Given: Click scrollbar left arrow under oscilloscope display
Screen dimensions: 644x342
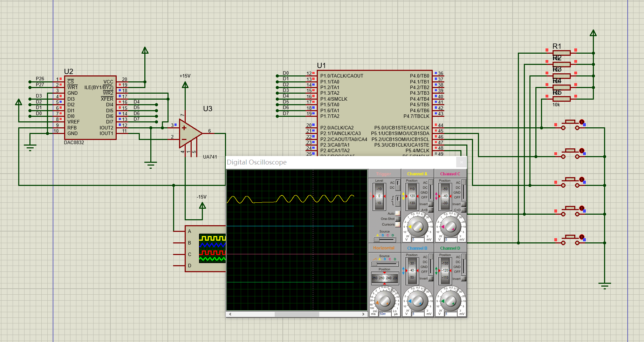Looking at the screenshot, I should [x=230, y=314].
